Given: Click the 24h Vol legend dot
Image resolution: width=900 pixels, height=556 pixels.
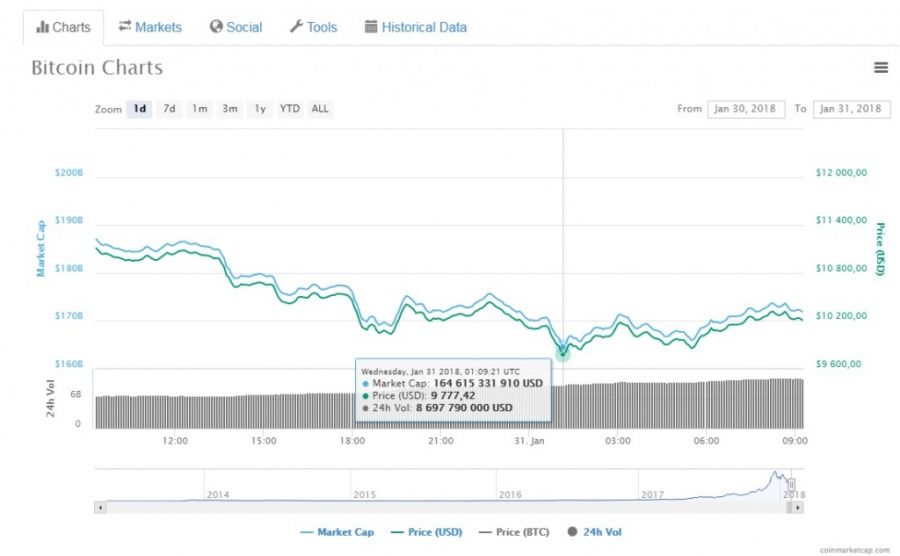Looking at the screenshot, I should click(x=572, y=531).
